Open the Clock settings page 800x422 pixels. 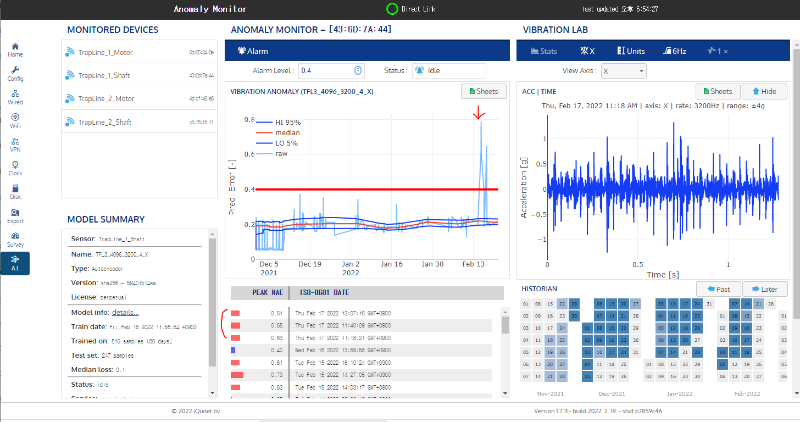click(x=15, y=168)
